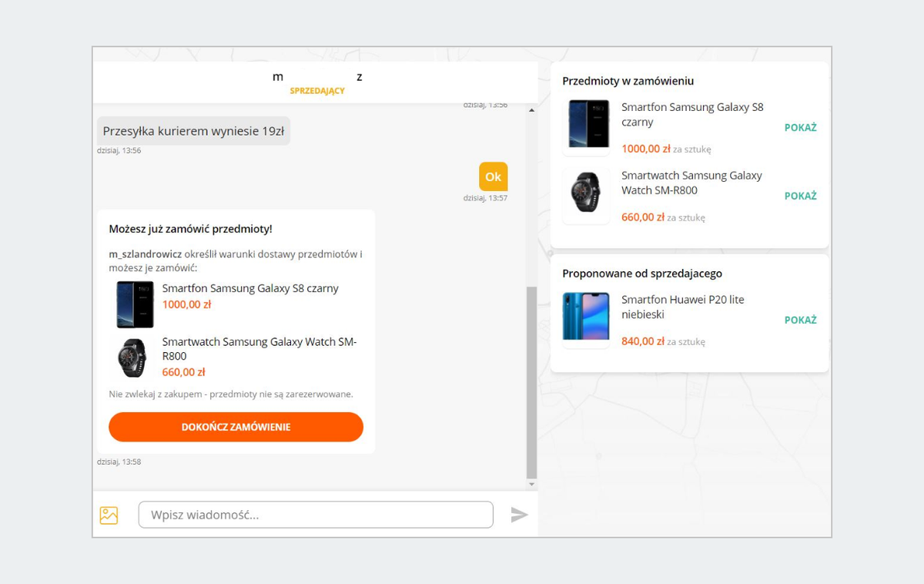Click the 'Ok' chat bubble
The image size is (924, 584).
tap(493, 176)
